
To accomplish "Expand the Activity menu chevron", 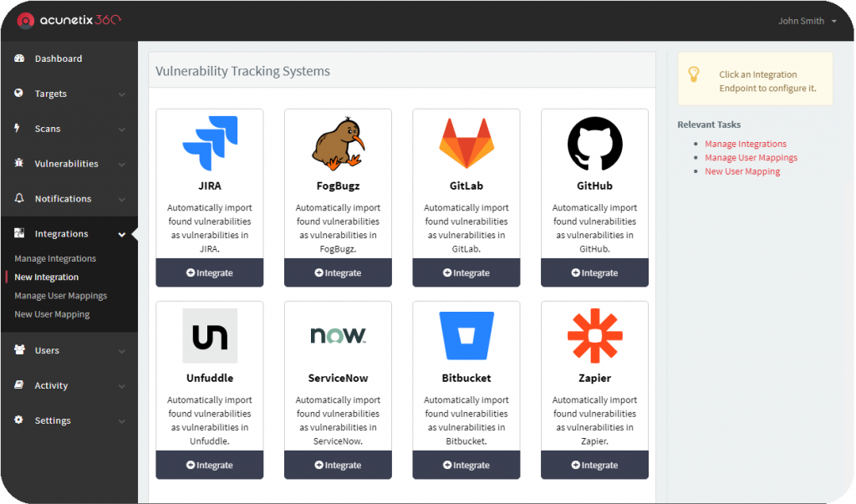I will coord(122,386).
